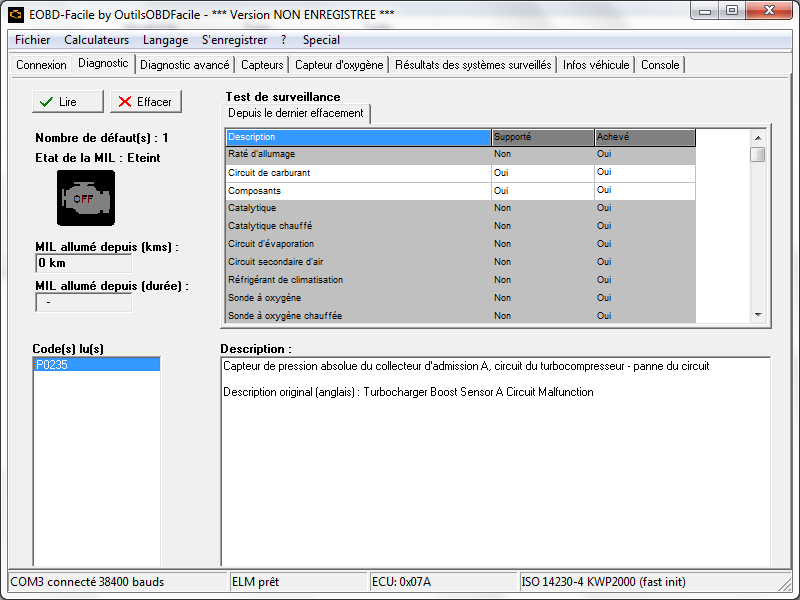The width and height of the screenshot is (800, 600).
Task: Click the Etat de la MIL label
Action: pyautogui.click(x=97, y=158)
